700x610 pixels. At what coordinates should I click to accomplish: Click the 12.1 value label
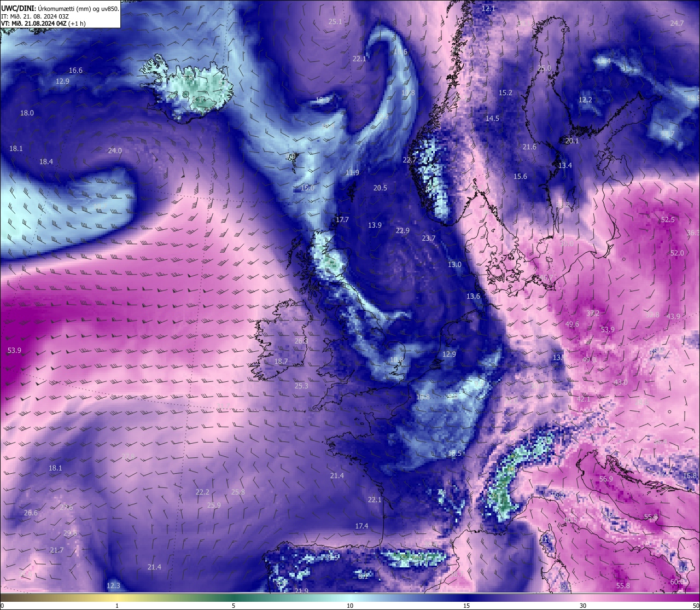click(488, 9)
